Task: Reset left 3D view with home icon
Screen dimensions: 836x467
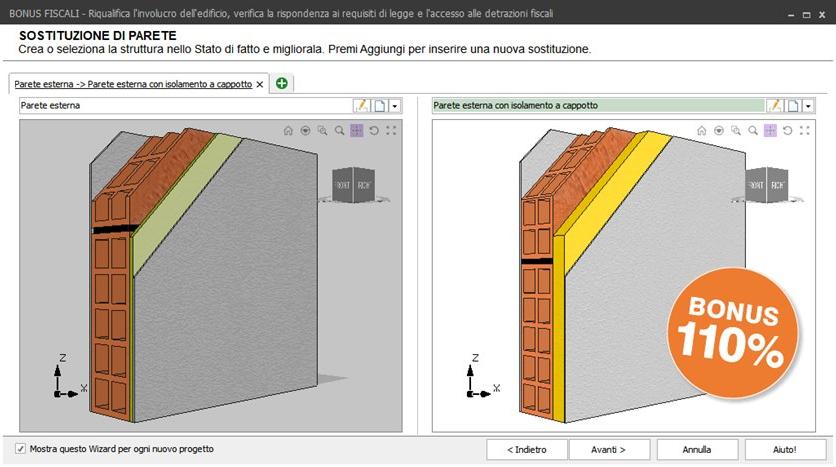Action: [x=288, y=130]
